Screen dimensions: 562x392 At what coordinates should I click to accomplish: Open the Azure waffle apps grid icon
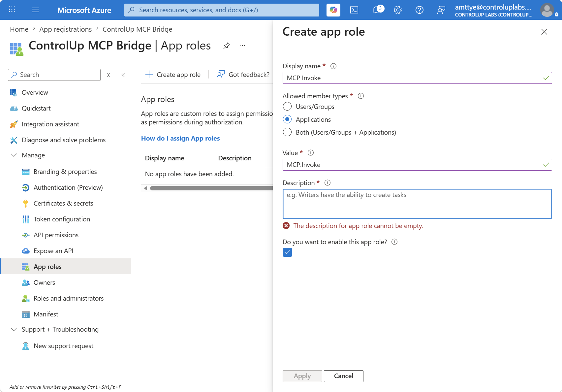coord(12,10)
